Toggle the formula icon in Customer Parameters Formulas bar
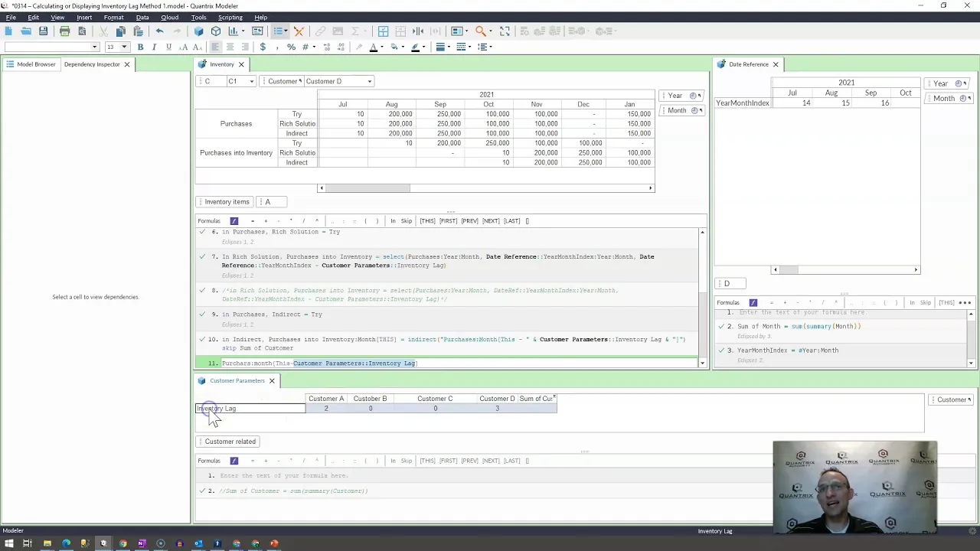This screenshot has width=980, height=551. pos(234,461)
